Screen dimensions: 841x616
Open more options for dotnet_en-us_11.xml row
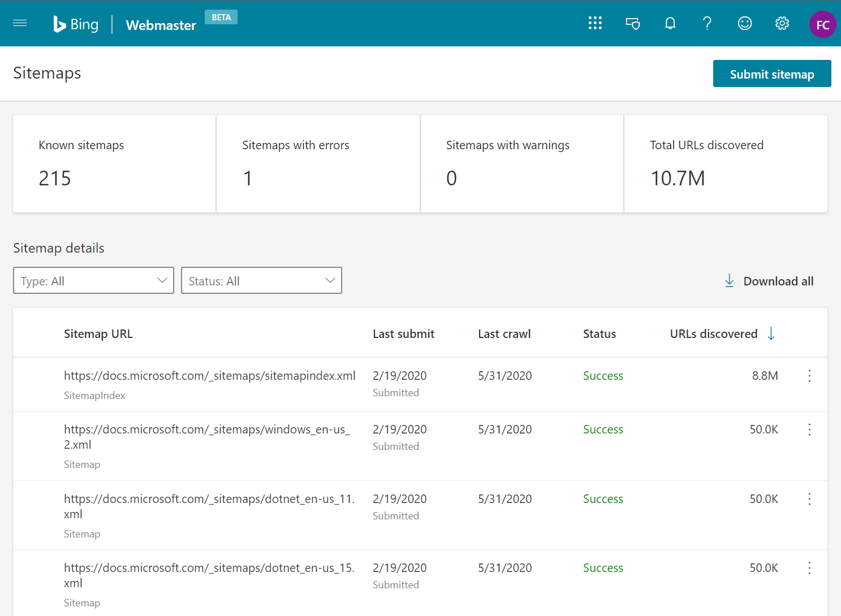809,499
